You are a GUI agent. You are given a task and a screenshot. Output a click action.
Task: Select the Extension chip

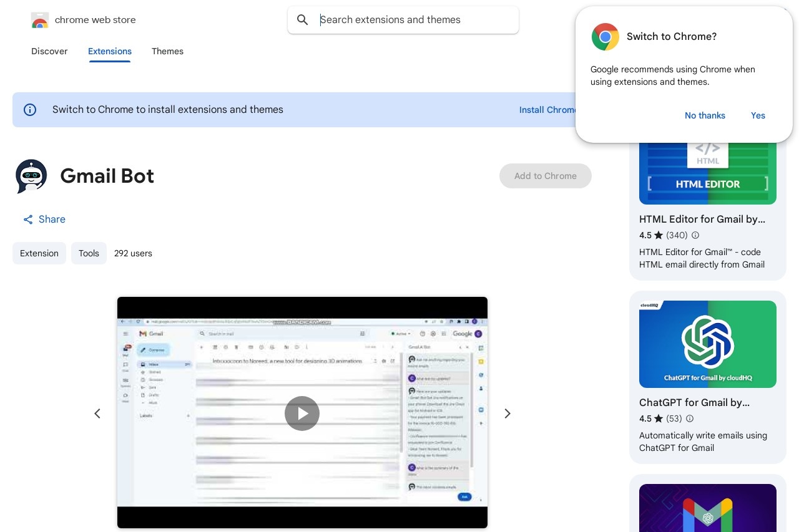point(39,253)
